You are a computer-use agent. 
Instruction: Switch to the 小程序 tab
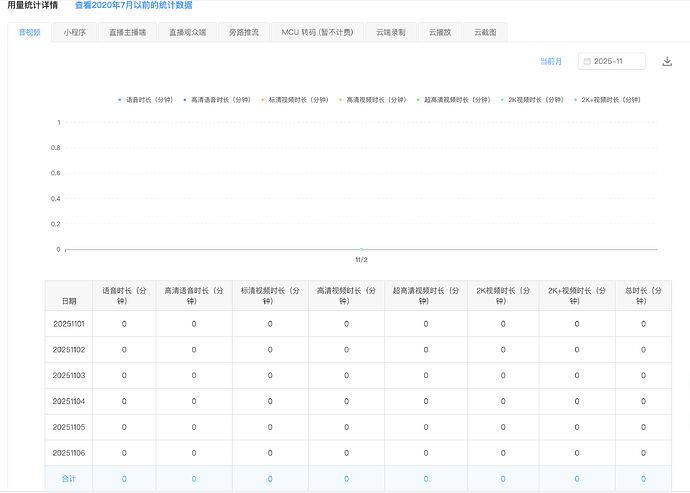pos(75,32)
